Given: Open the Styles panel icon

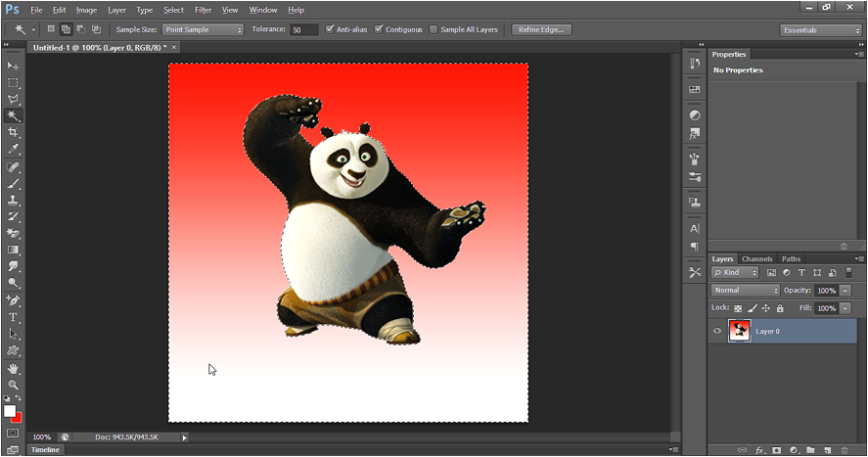Looking at the screenshot, I should pos(695,133).
